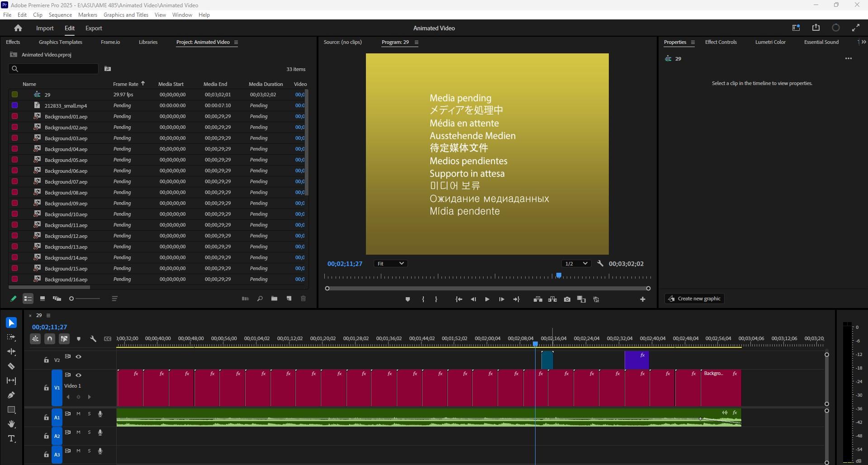This screenshot has height=465, width=868.
Task: Open the 1/2 playback resolution dropdown
Action: click(576, 263)
